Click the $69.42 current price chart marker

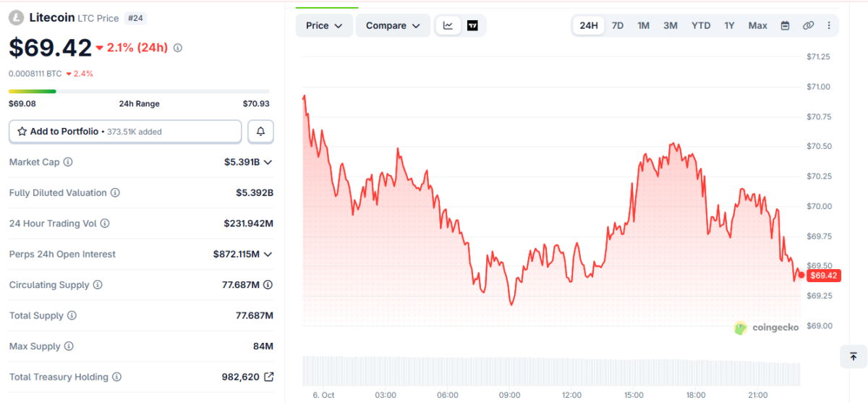click(x=824, y=276)
